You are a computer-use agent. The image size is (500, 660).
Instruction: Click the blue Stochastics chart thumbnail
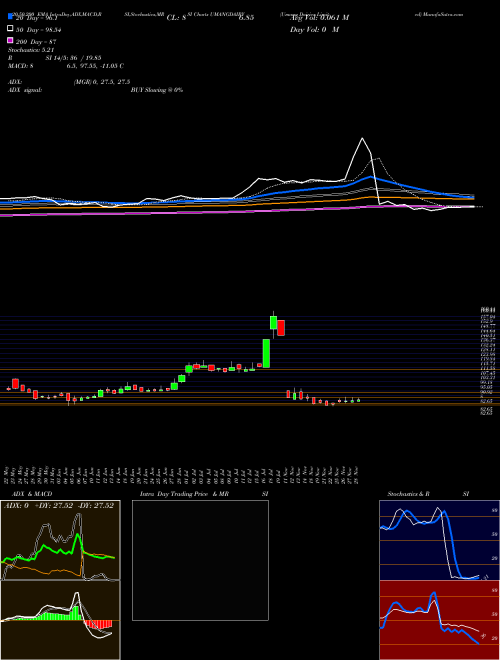coord(439,540)
